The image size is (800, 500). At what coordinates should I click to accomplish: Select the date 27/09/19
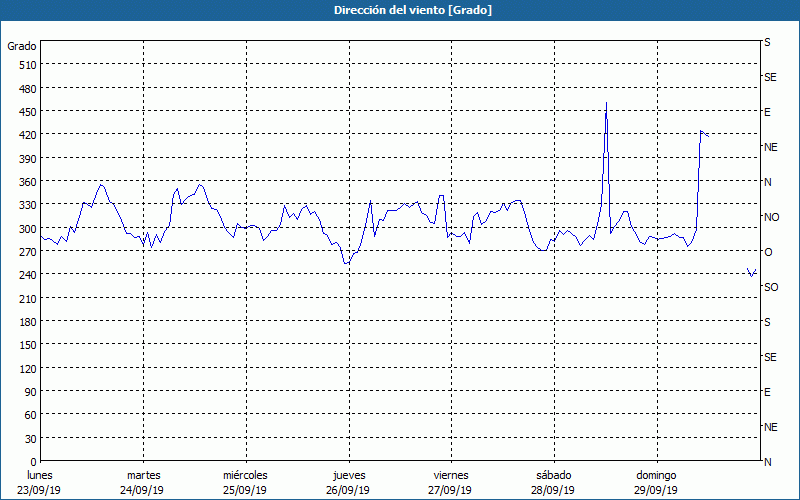(x=451, y=490)
